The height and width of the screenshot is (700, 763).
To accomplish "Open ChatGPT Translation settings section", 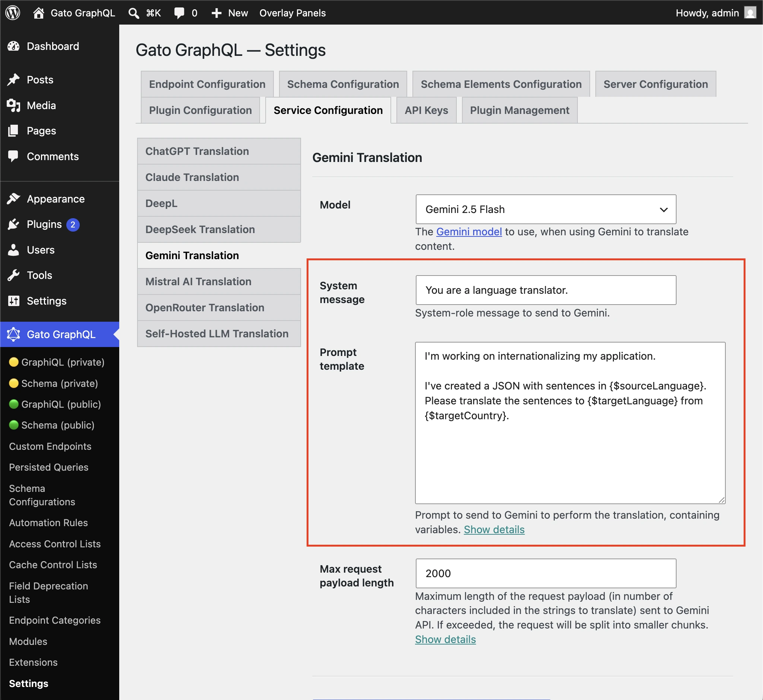I will pyautogui.click(x=219, y=151).
